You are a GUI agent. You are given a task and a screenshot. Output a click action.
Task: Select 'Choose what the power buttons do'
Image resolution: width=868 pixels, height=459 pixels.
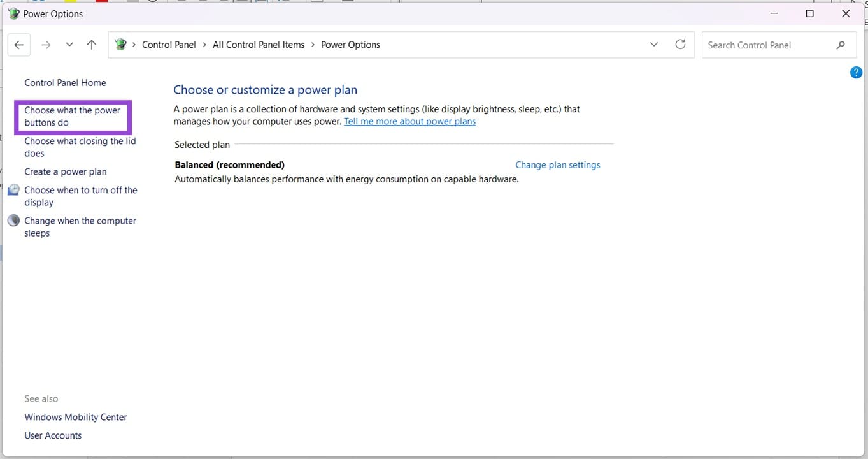[72, 116]
